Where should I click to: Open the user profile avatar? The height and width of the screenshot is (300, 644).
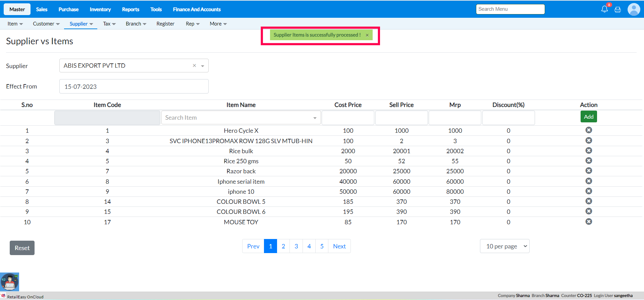634,9
